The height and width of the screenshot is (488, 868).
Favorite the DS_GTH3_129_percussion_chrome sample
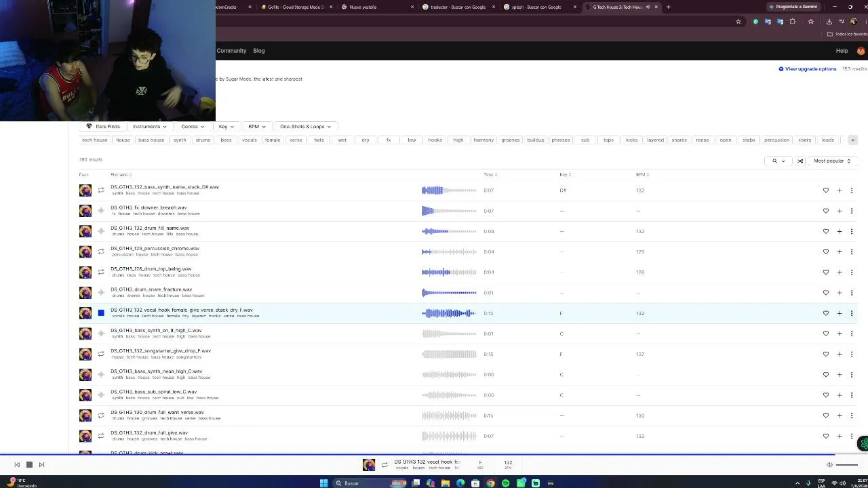click(x=825, y=251)
